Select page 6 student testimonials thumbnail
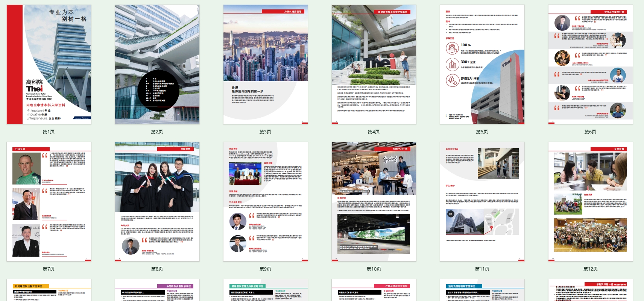The image size is (644, 301). coord(591,64)
